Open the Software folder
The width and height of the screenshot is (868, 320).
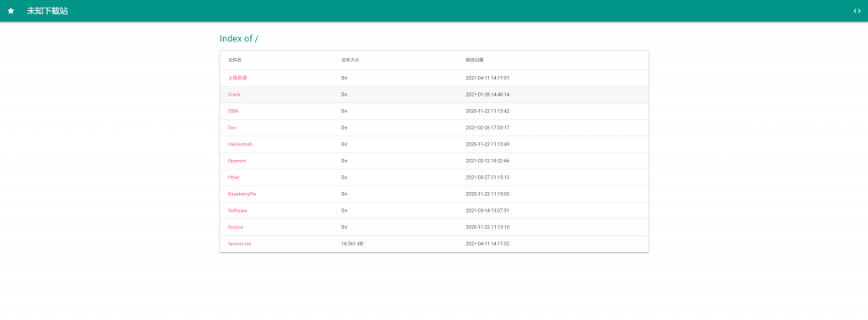pyautogui.click(x=237, y=211)
